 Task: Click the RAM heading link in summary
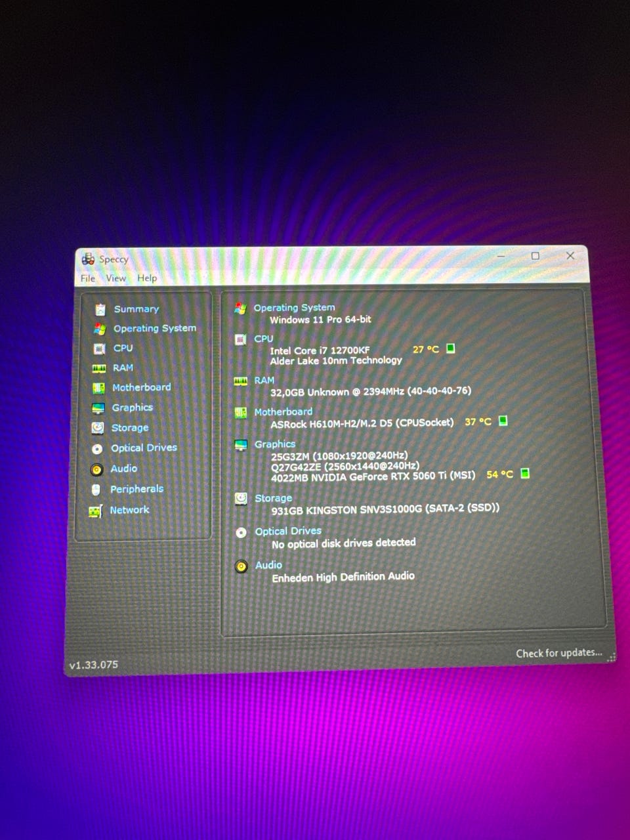pos(264,380)
